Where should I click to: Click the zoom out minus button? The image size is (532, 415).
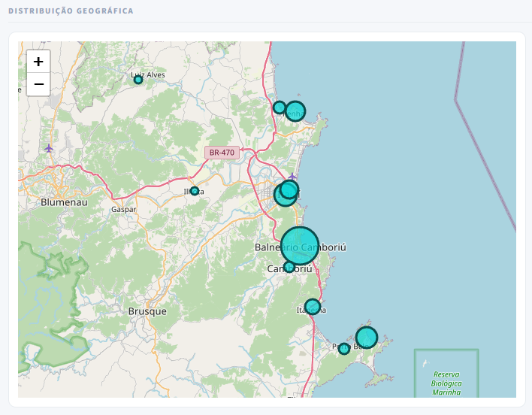pyautogui.click(x=38, y=84)
